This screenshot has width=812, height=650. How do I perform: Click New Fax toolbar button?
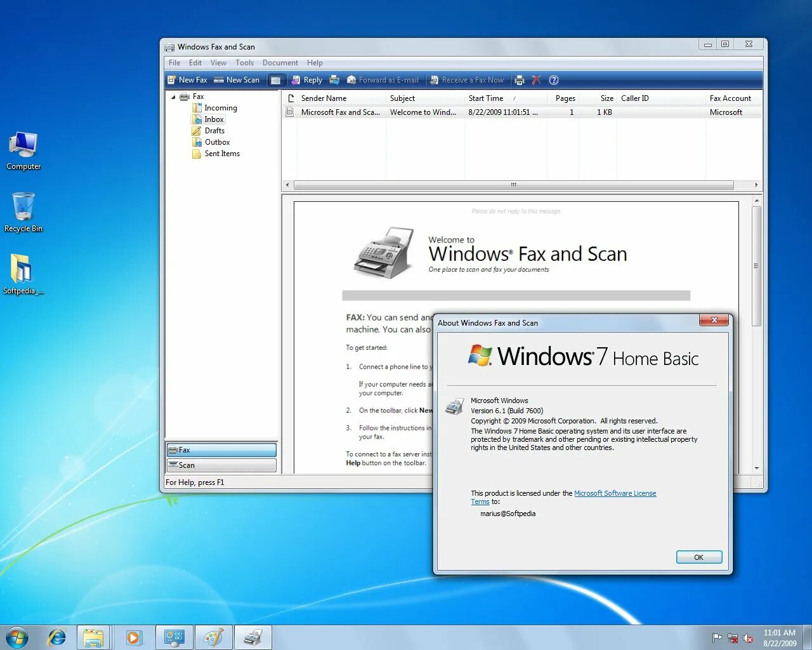(187, 80)
